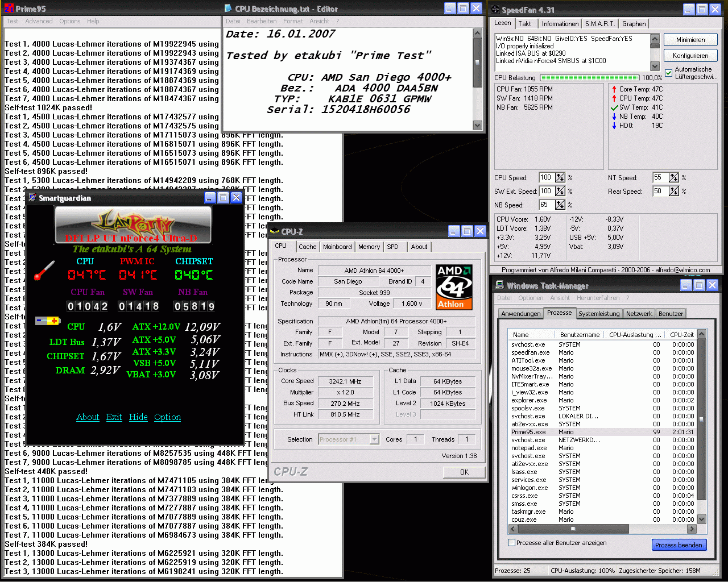
Task: Click the Smartguardian title bar icon
Action: point(32,197)
